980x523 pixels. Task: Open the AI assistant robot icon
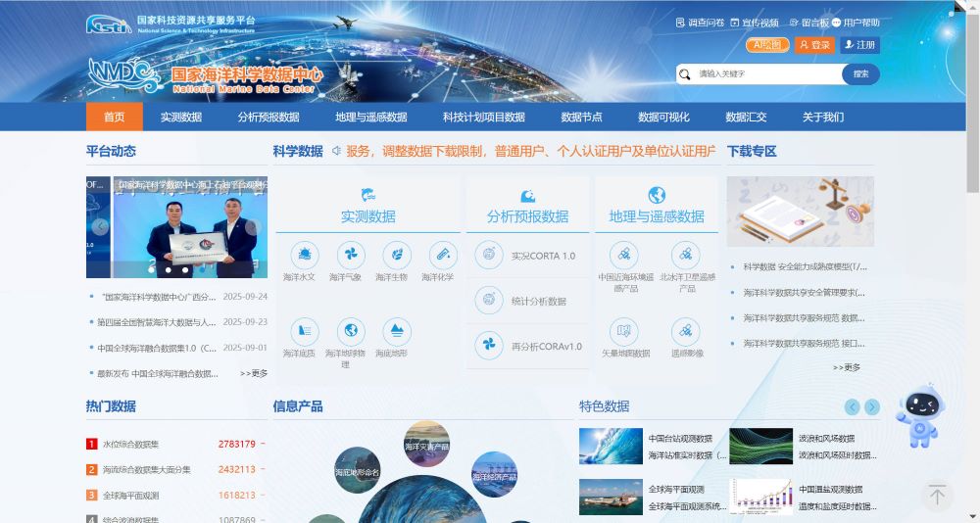[918, 414]
